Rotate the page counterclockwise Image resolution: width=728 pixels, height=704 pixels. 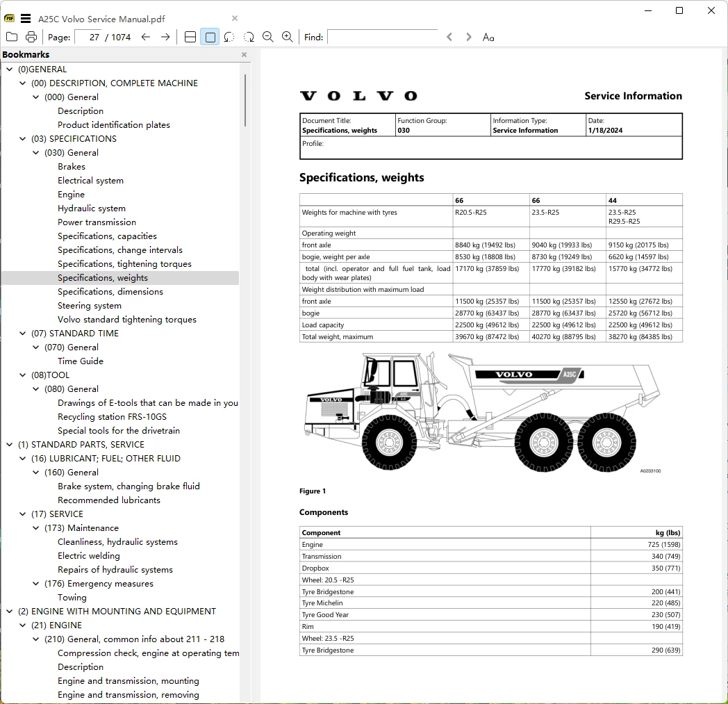pyautogui.click(x=229, y=37)
